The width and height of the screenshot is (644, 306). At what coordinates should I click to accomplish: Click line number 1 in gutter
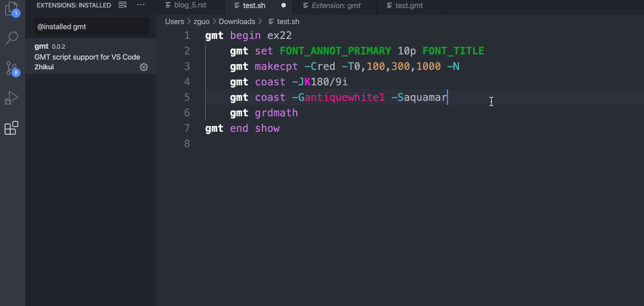(x=187, y=36)
